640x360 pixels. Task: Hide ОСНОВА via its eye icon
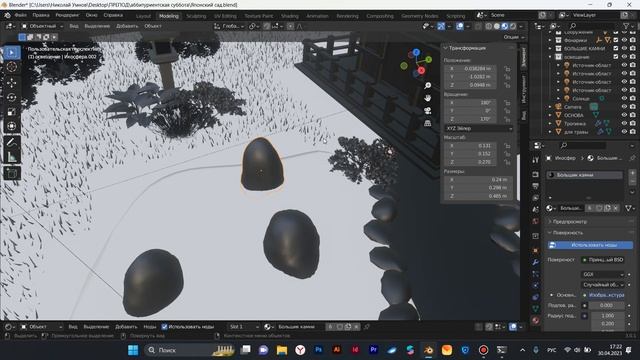[x=624, y=115]
